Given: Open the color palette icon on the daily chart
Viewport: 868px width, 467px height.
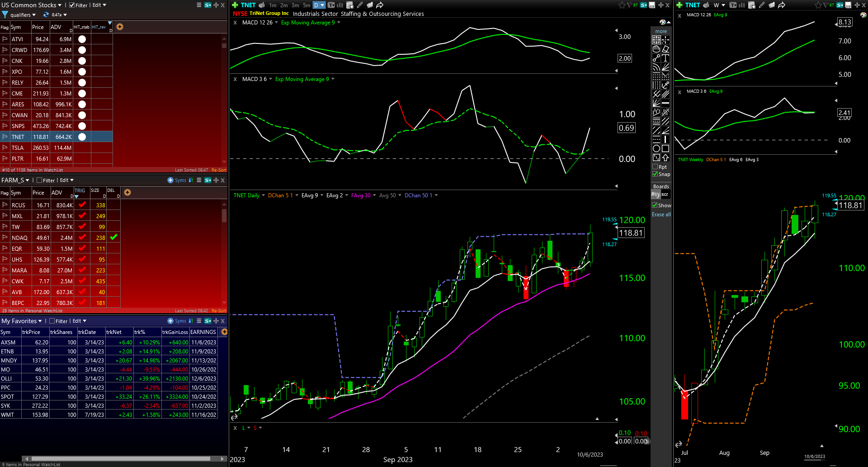Looking at the screenshot, I should [662, 22].
